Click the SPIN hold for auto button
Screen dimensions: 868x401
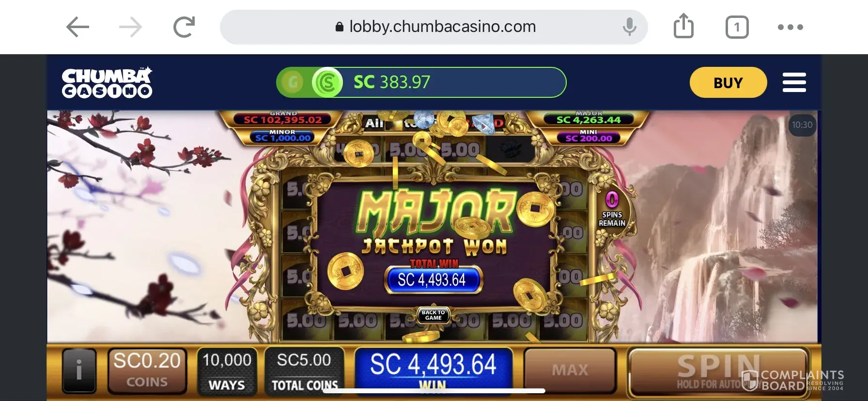[x=718, y=371]
